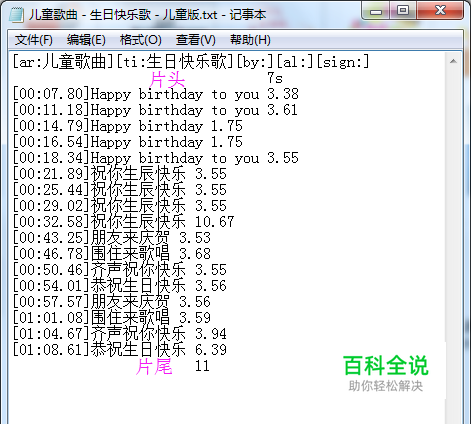Close the Notepad window

[x=440, y=11]
